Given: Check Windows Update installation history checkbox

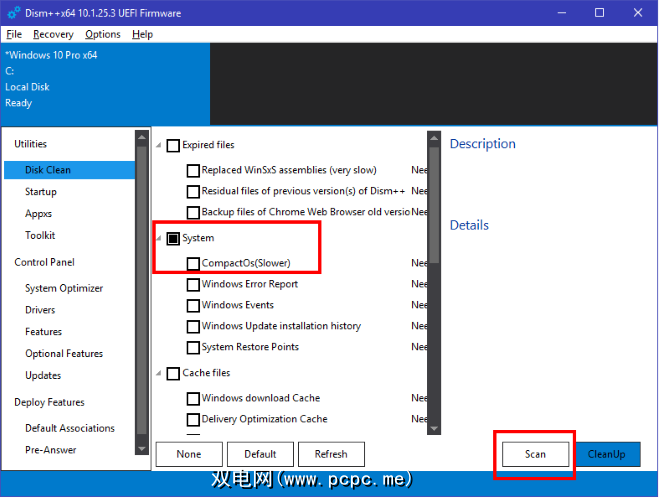Looking at the screenshot, I should [x=193, y=327].
